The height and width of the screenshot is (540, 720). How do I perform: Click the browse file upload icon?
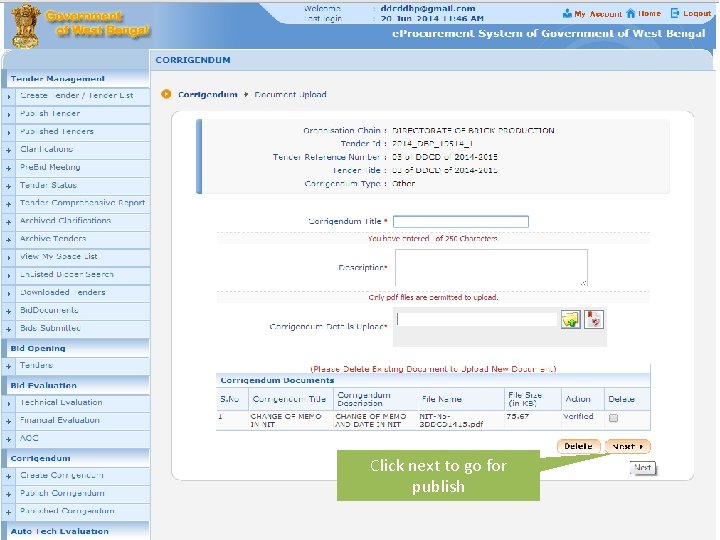(570, 320)
